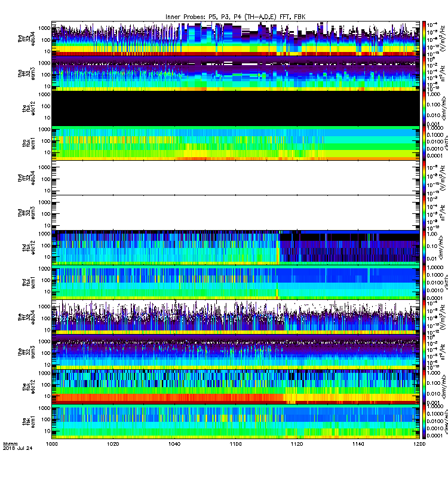Click the '1100' time axis tick label
Viewport: 448px width, 478px height.
pos(235,444)
